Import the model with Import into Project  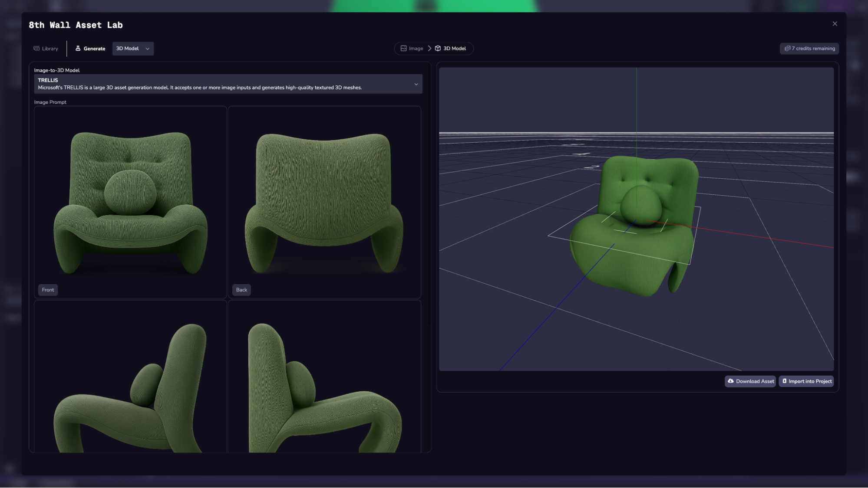[x=806, y=381]
